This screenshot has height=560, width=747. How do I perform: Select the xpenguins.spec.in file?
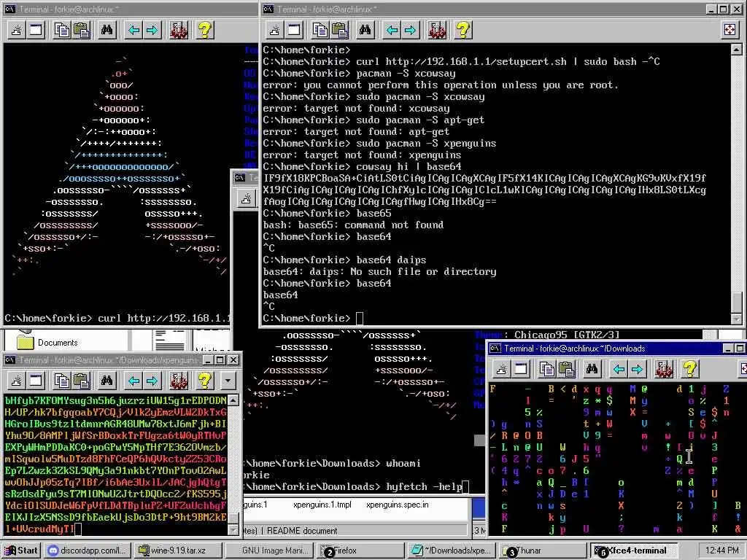click(x=398, y=505)
